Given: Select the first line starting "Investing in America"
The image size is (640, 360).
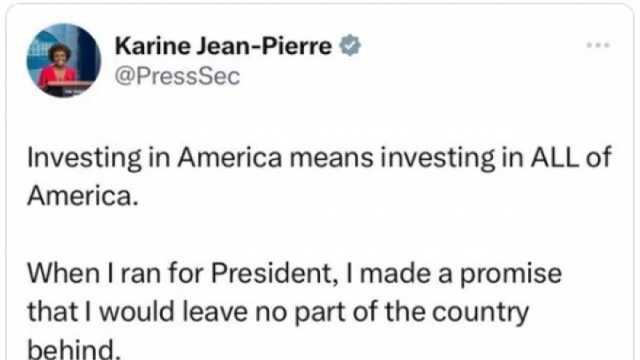Looking at the screenshot, I should coord(319,158).
